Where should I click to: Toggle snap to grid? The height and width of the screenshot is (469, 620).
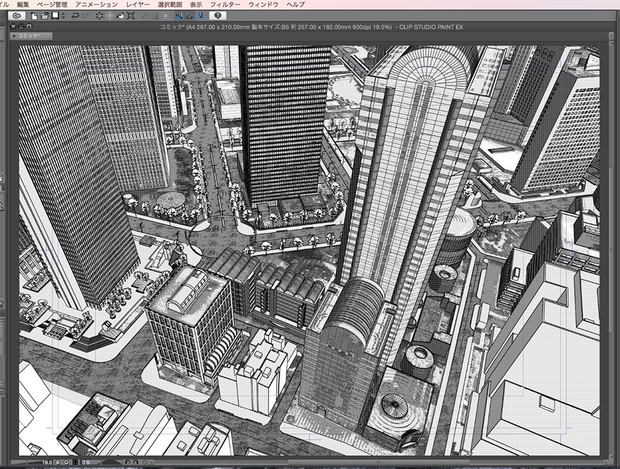(x=200, y=16)
